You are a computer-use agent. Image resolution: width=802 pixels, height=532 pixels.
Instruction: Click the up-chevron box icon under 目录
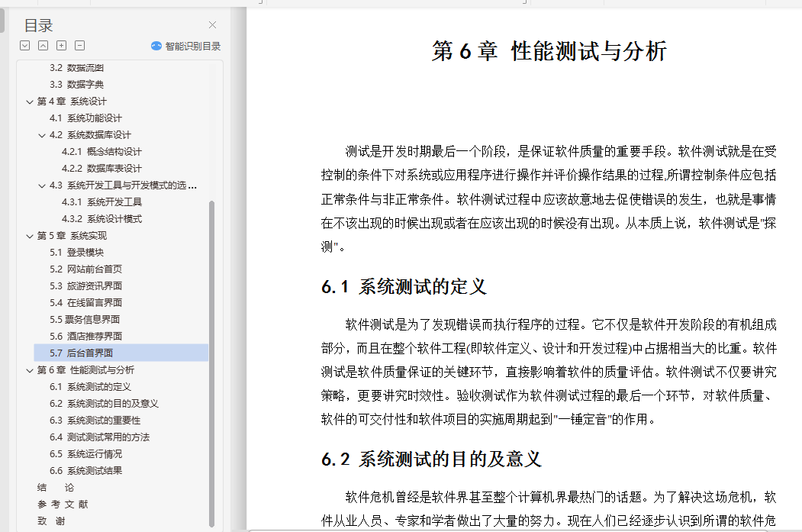[x=43, y=46]
